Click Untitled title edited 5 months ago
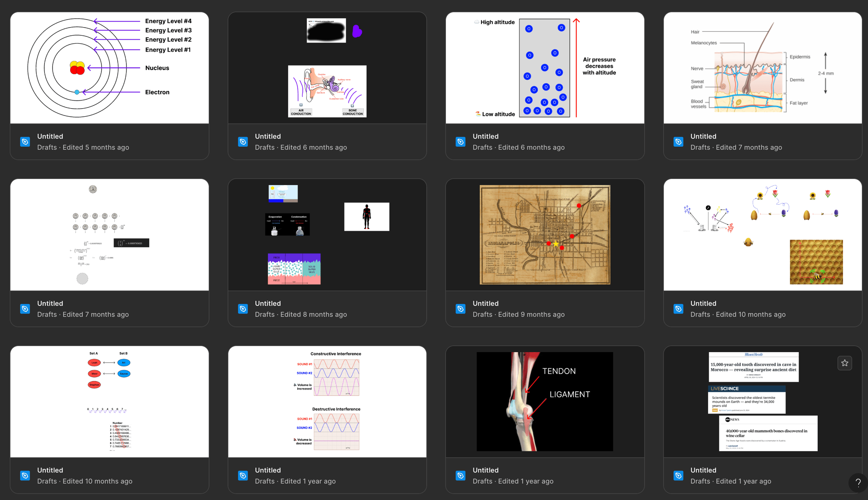Screen dimensions: 868x500 50,136
